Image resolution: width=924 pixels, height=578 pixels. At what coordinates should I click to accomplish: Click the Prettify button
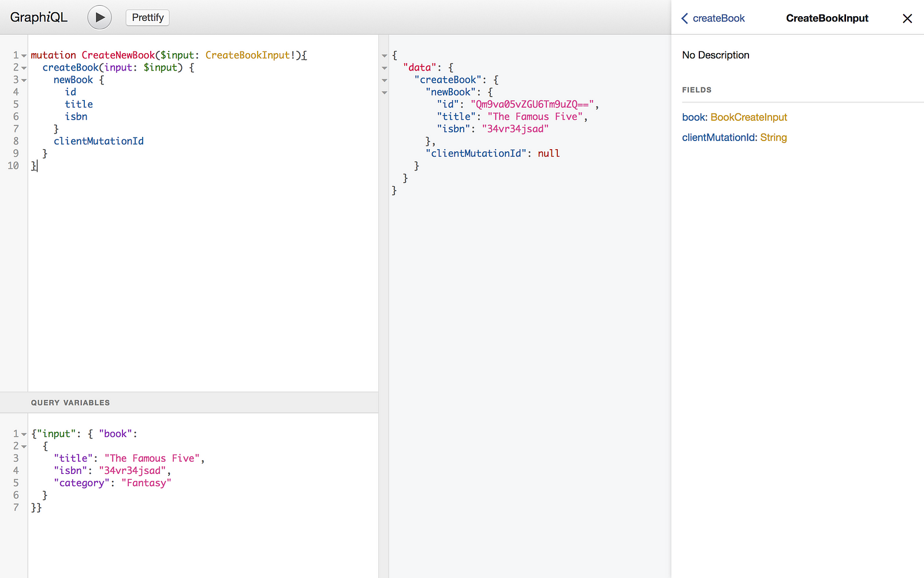coord(148,17)
